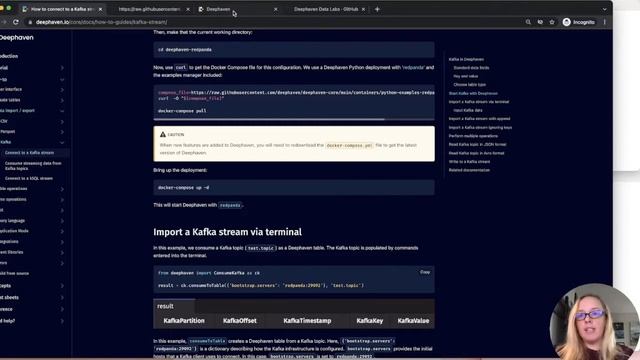
Task: Click the KafkaKey column header
Action: (x=369, y=321)
